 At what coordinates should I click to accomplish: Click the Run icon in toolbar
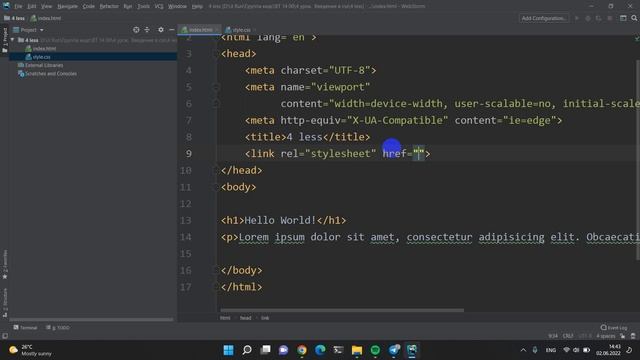coord(577,18)
